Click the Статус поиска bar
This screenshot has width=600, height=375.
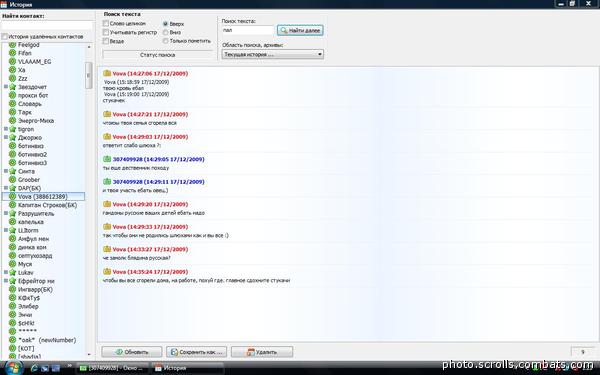[157, 55]
